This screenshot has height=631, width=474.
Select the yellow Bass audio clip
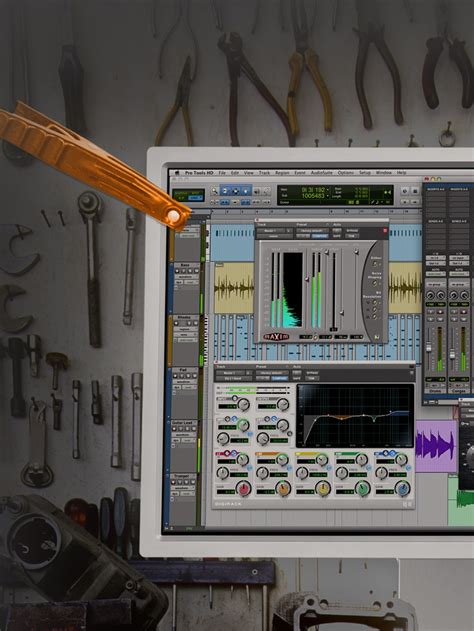tap(234, 288)
